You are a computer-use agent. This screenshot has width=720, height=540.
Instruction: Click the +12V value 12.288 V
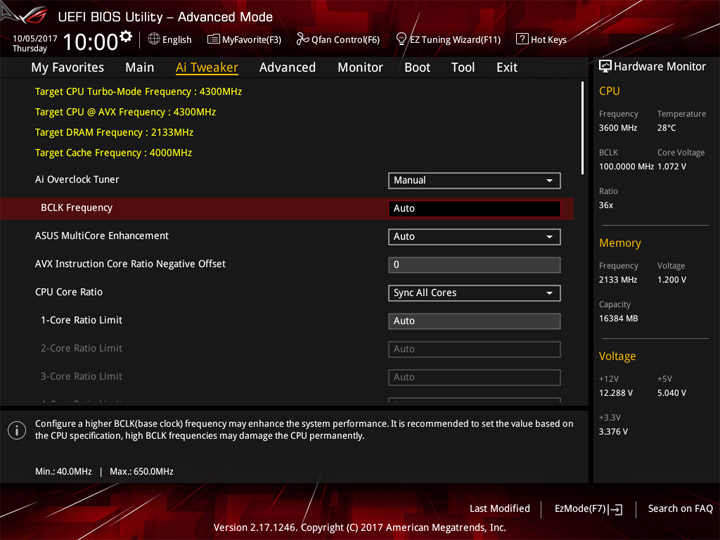(615, 393)
